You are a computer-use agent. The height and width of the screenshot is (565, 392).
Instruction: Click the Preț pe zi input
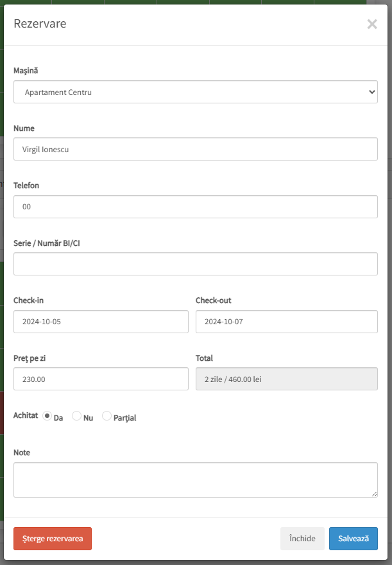pyautogui.click(x=101, y=379)
